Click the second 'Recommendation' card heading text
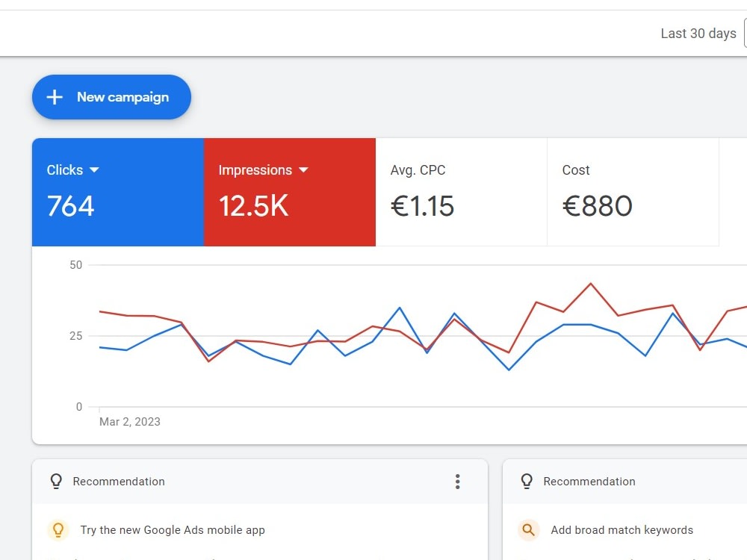The height and width of the screenshot is (560, 747). [x=589, y=482]
